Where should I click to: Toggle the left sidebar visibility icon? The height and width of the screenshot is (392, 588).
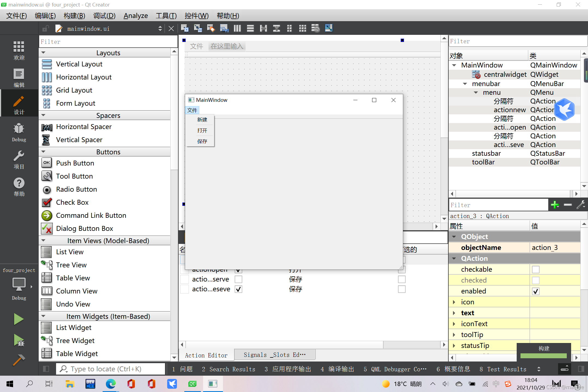coord(46,369)
